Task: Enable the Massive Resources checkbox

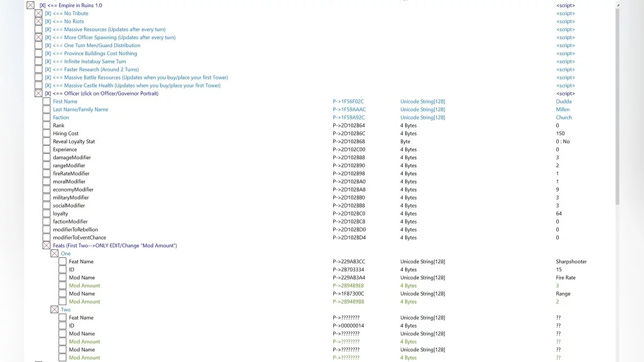Action: [39, 29]
